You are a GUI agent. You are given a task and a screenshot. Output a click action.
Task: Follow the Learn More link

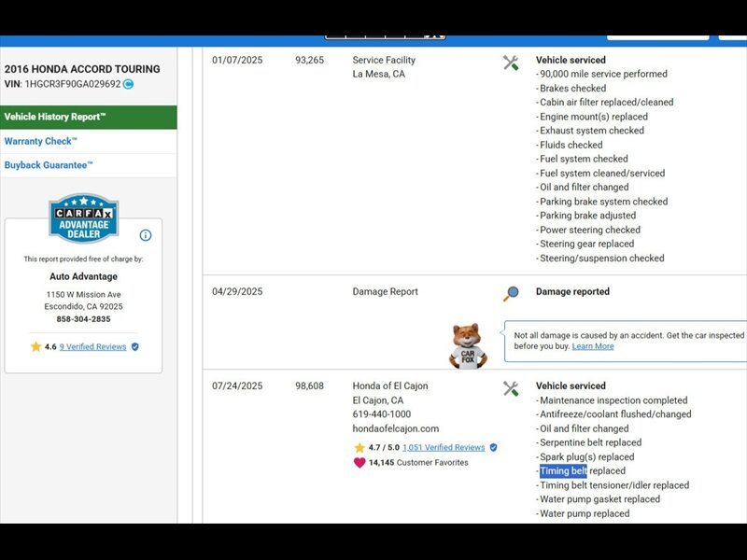[593, 346]
